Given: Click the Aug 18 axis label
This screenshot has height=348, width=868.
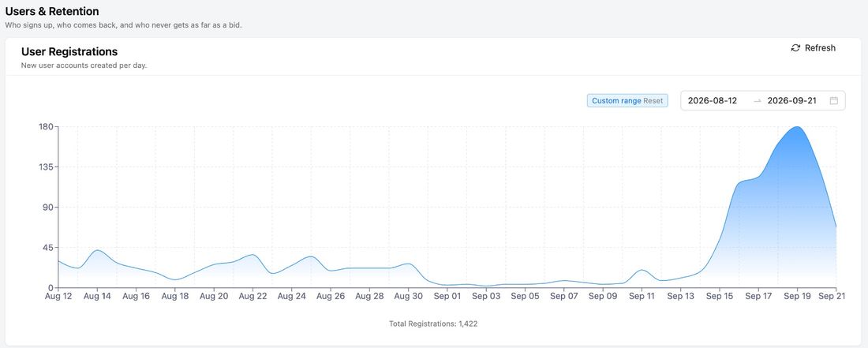Looking at the screenshot, I should coord(175,297).
